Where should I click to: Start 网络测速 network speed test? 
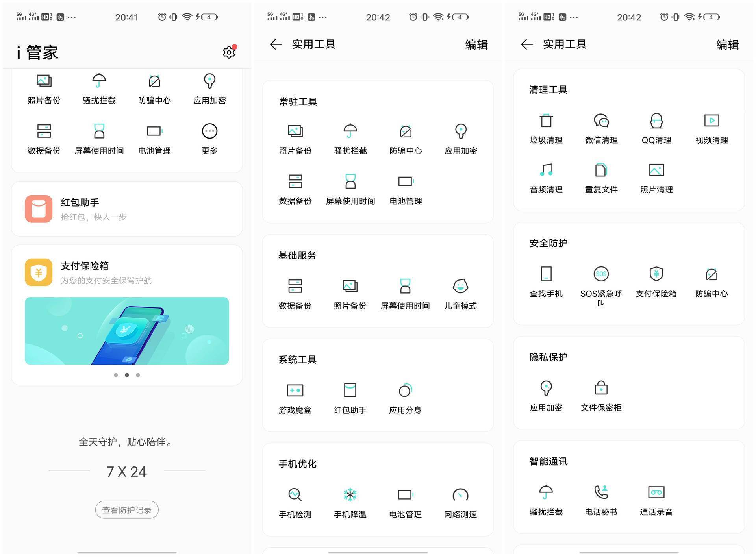[x=460, y=502]
